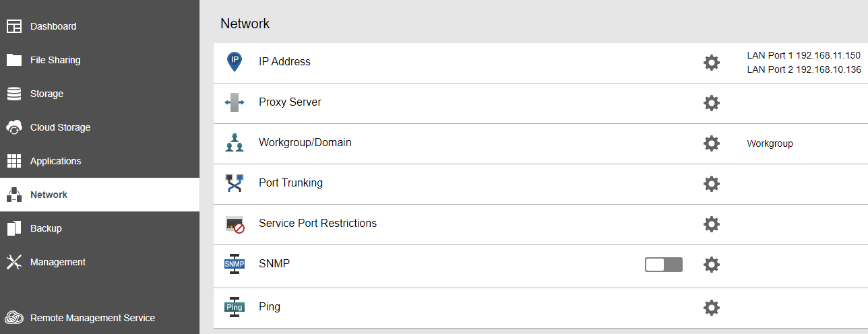
Task: Select Storage in the sidebar
Action: tap(46, 94)
